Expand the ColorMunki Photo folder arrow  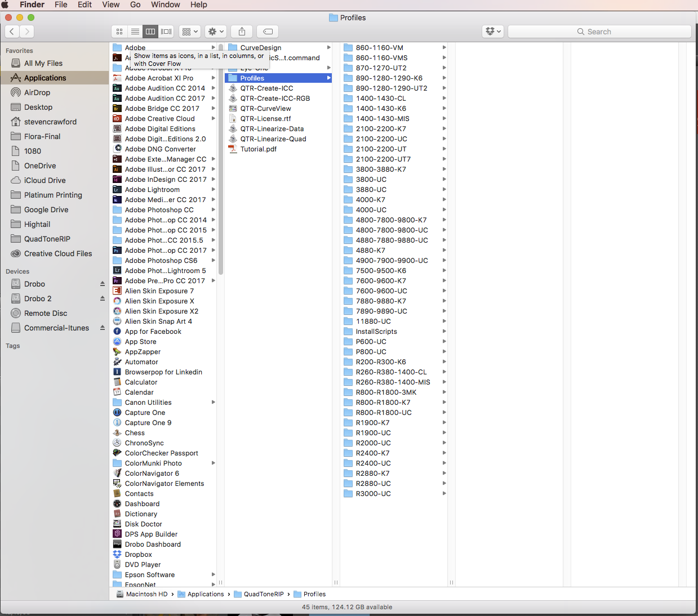tap(214, 463)
